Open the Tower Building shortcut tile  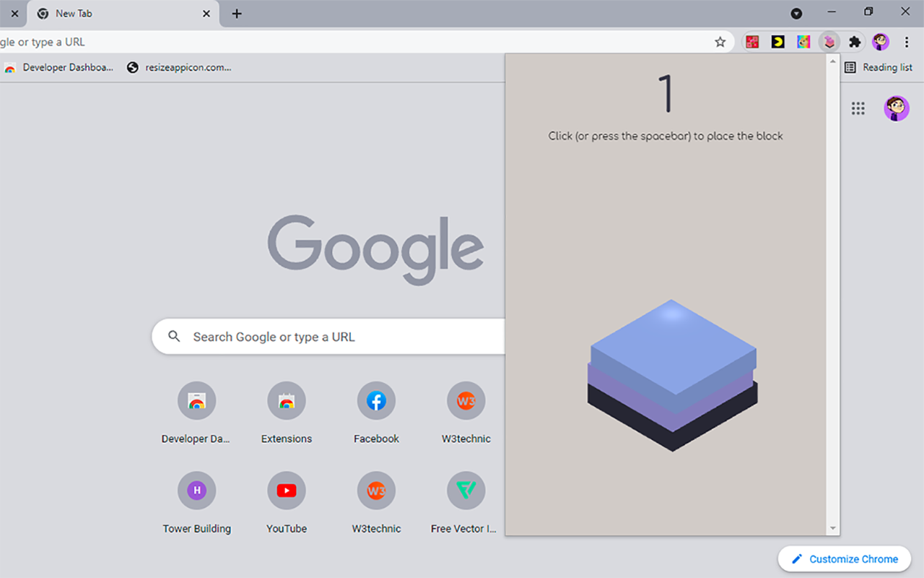point(196,503)
